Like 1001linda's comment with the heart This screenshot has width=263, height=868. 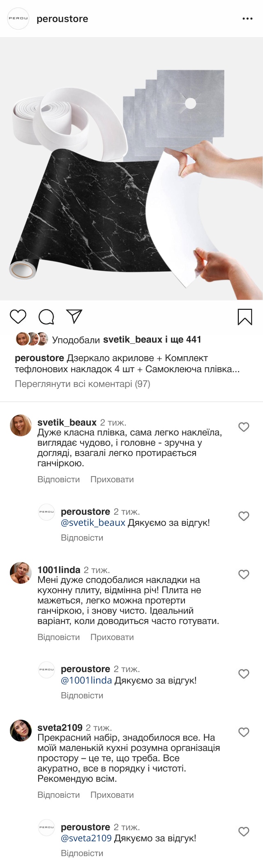(244, 575)
